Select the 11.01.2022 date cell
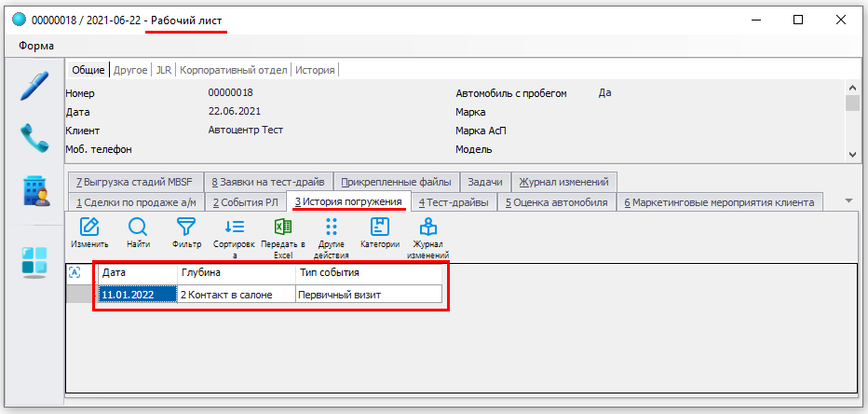The height and width of the screenshot is (414, 868). pyautogui.click(x=138, y=295)
